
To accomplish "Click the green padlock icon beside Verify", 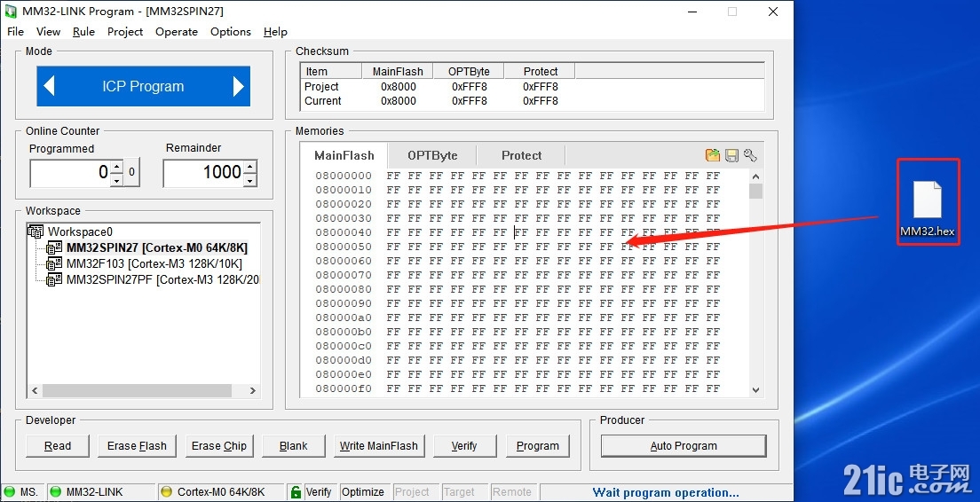I will tap(296, 492).
